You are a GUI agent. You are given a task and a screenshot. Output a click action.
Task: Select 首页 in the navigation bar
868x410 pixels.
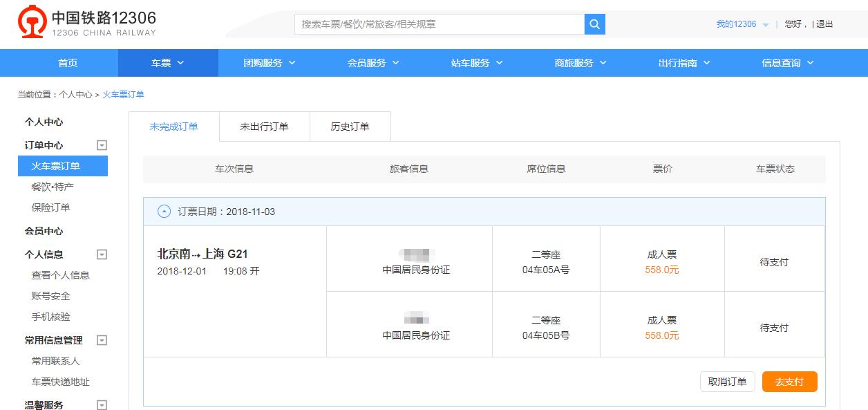click(68, 62)
